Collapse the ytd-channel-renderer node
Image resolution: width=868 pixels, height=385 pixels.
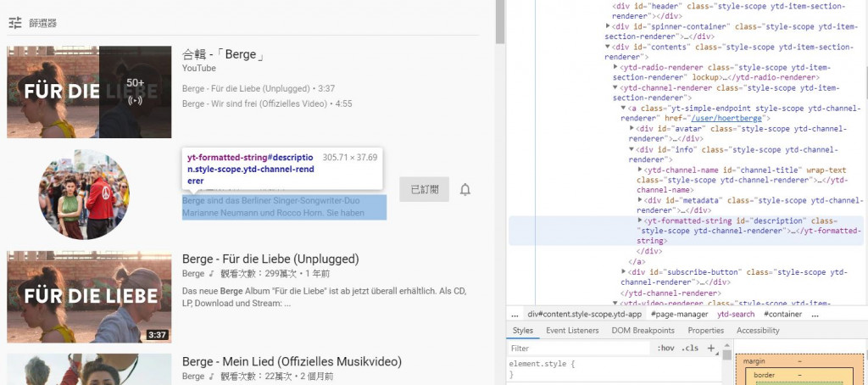pos(616,87)
